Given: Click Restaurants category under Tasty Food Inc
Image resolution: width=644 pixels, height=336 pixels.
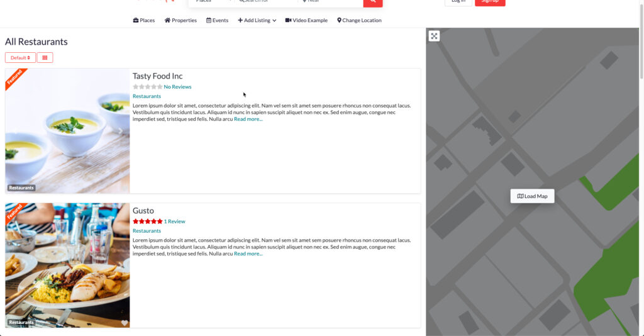Looking at the screenshot, I should click(x=147, y=96).
